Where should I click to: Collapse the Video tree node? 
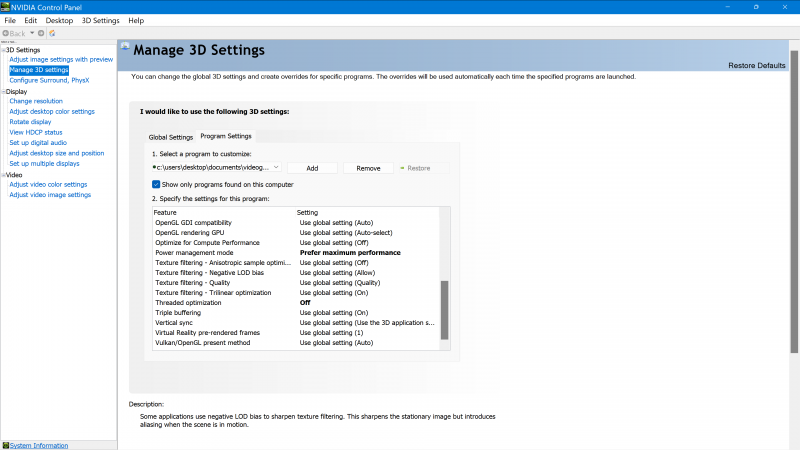[3, 175]
